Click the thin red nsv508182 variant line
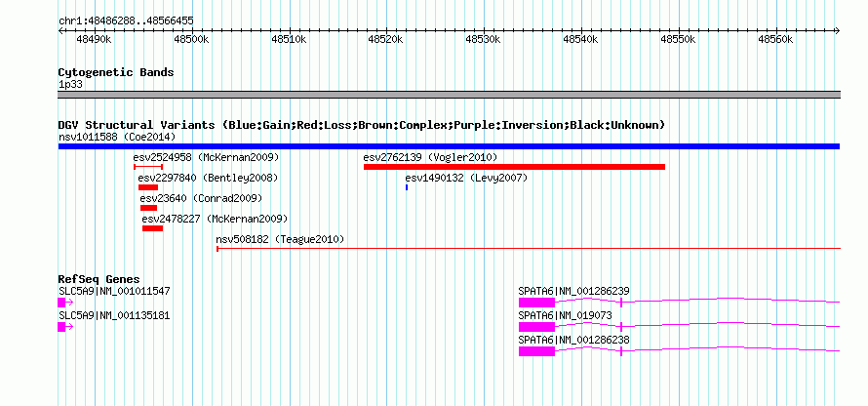Viewport: 868px width, 406px height. click(x=529, y=249)
